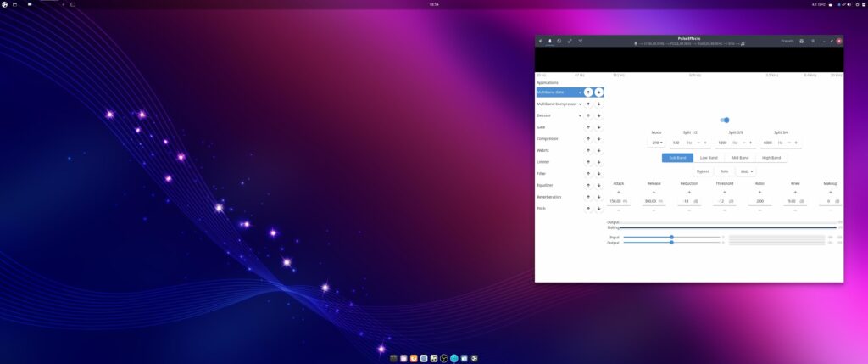Move the Pitch effect down in list
The image size is (868, 364).
[599, 209]
